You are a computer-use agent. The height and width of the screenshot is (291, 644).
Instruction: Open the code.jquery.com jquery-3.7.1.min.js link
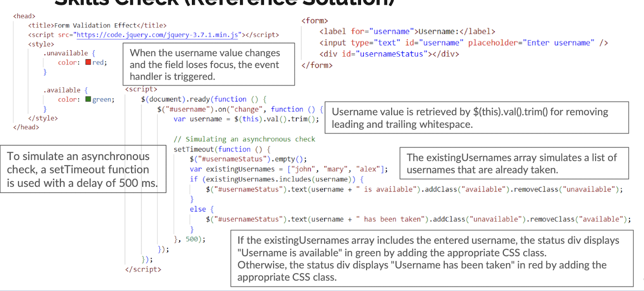pos(158,35)
